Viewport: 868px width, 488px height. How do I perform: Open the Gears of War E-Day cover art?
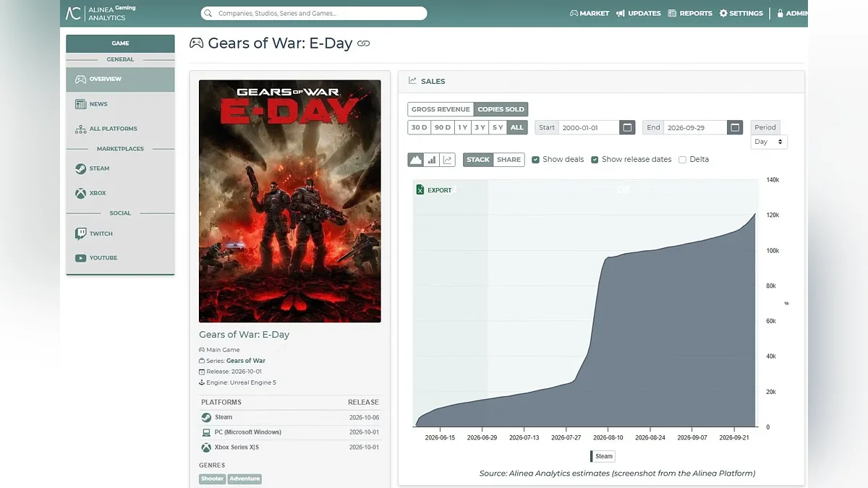pyautogui.click(x=290, y=201)
